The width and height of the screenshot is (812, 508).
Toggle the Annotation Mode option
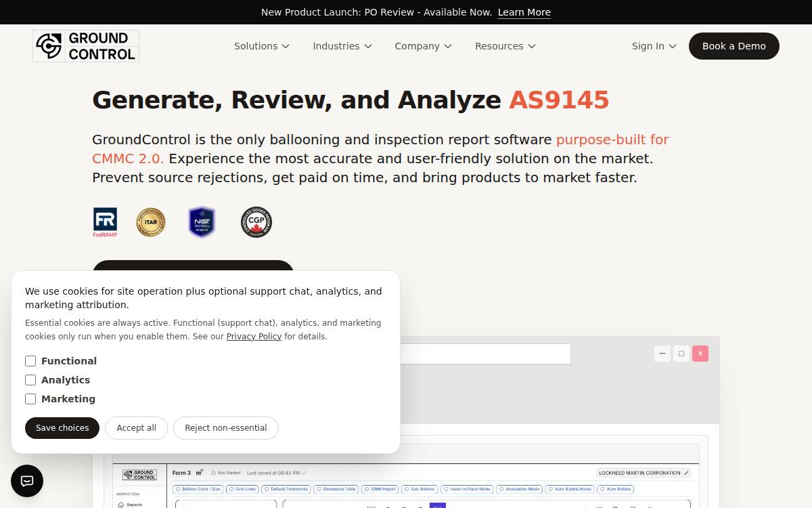519,489
